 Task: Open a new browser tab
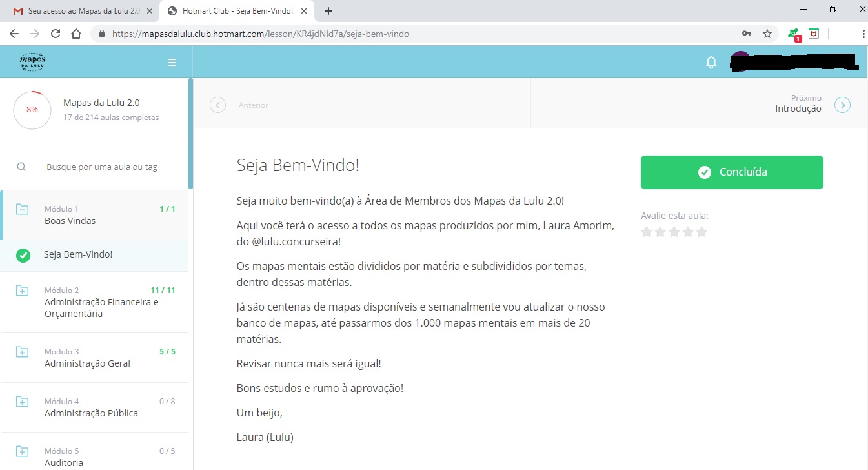tap(328, 11)
